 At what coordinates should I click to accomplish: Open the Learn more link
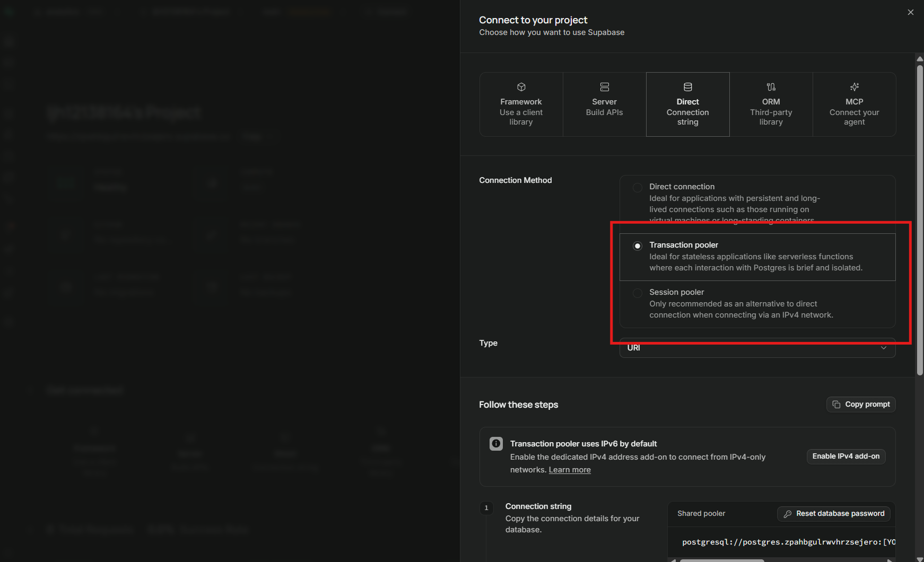[x=570, y=470]
